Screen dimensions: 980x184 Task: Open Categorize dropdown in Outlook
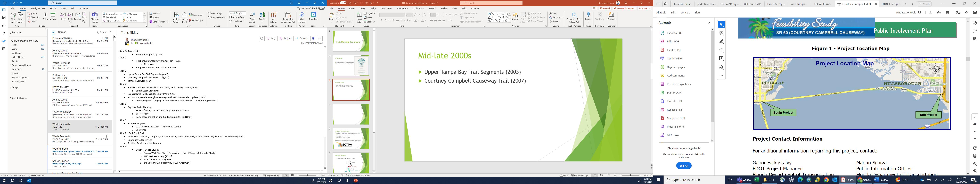click(196, 15)
